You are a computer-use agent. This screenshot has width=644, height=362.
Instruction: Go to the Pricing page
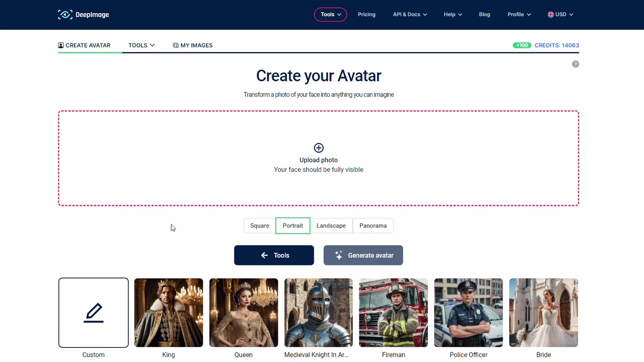[367, 14]
